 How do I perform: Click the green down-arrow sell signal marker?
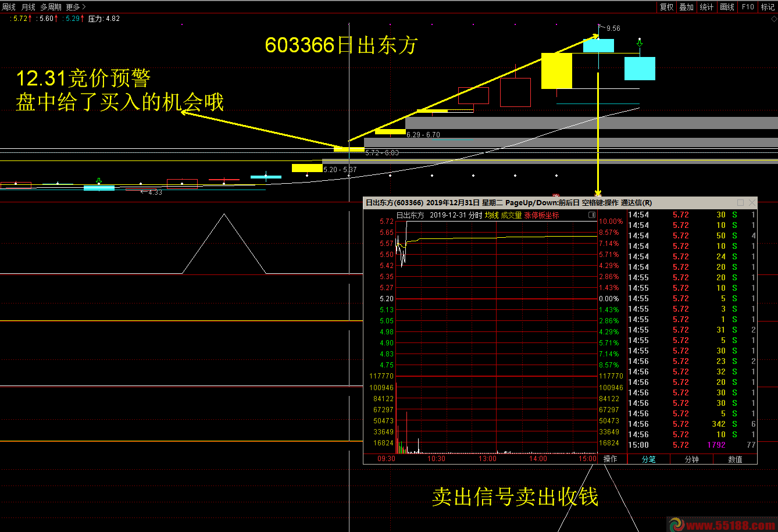click(x=640, y=43)
